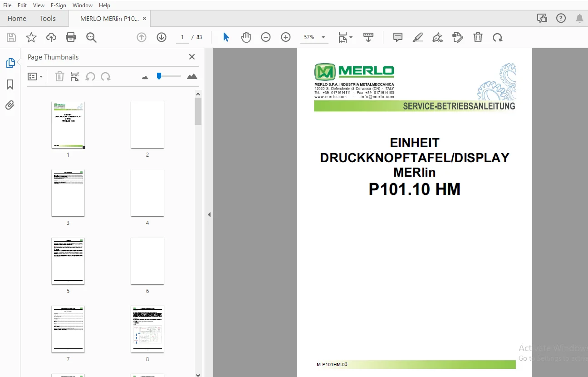Open the Edit menu
The height and width of the screenshot is (377, 588).
pos(22,5)
